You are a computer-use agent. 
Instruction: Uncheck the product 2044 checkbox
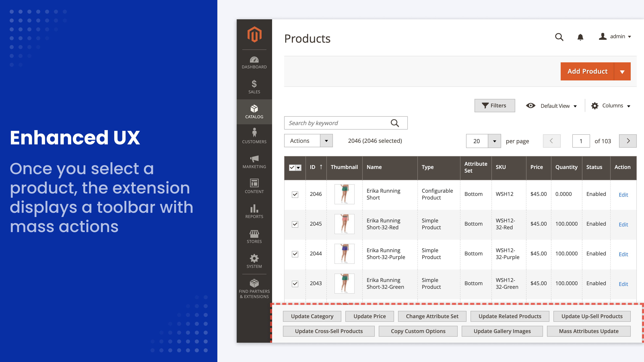[295, 254]
